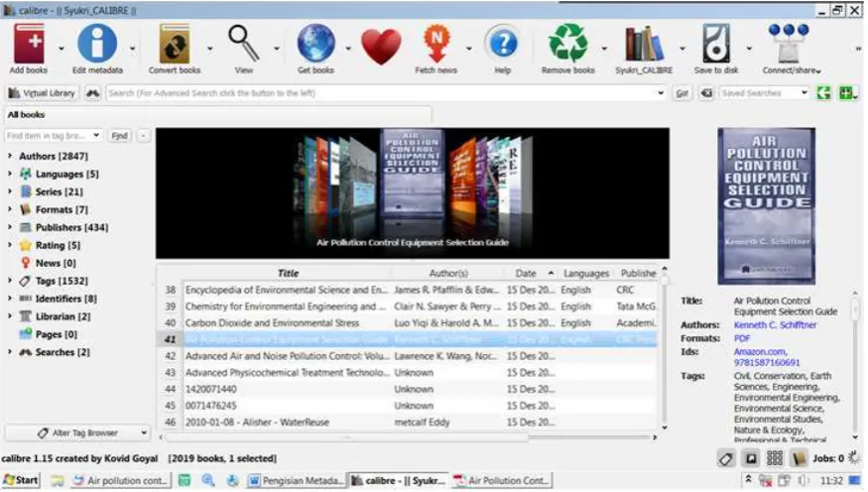The width and height of the screenshot is (868, 492).
Task: Open the Saved Searches dropdown
Action: [x=765, y=93]
